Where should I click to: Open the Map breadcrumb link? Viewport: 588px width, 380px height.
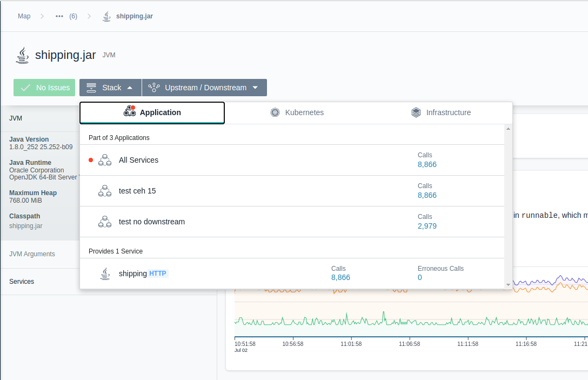coord(24,16)
